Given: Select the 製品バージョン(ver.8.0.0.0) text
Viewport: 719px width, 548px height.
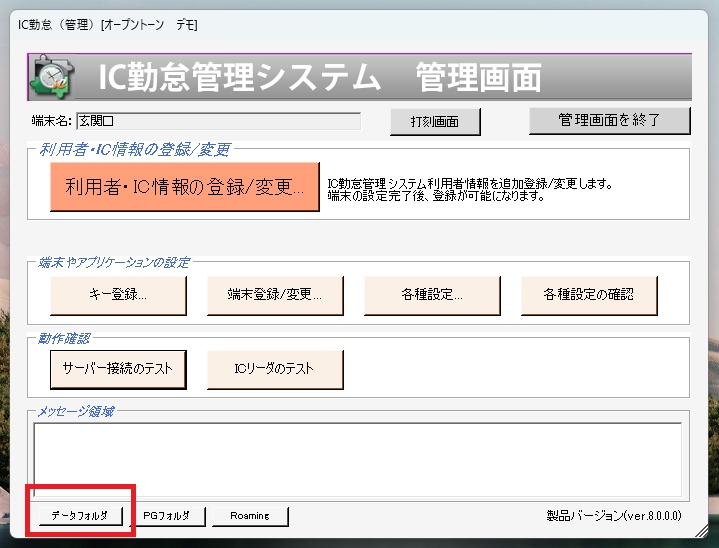Looking at the screenshot, I should point(614,516).
